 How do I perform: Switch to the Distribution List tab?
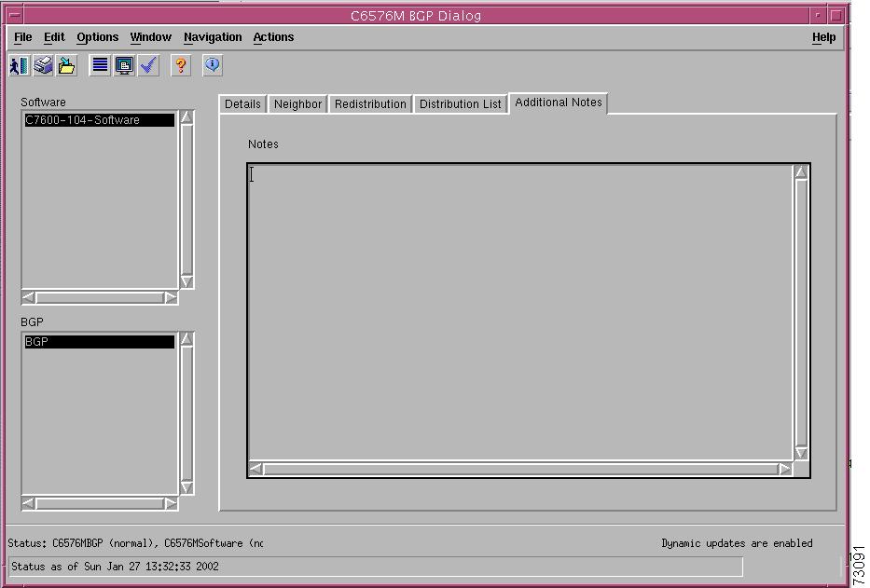click(460, 103)
